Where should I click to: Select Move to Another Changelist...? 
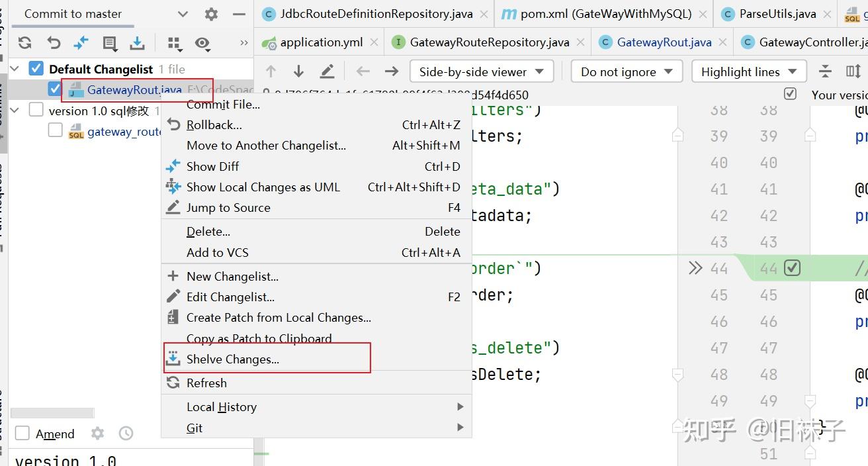click(316, 145)
